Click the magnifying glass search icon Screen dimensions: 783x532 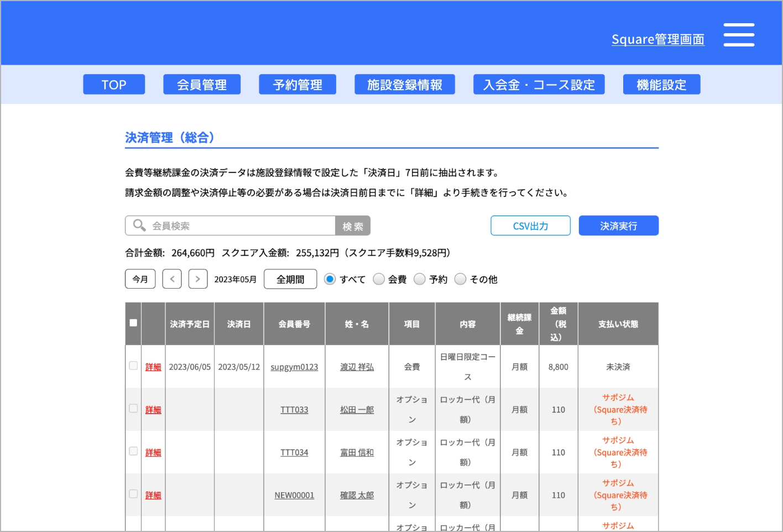click(139, 226)
